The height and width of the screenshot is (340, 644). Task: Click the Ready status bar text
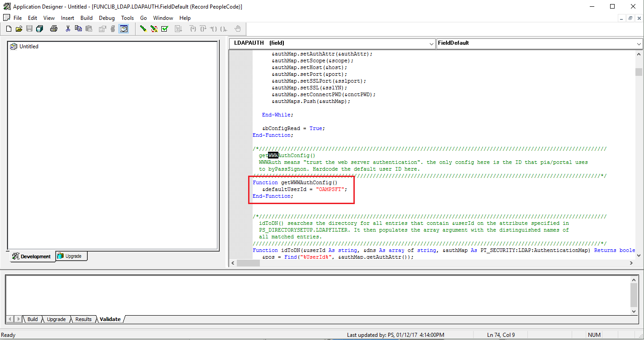coord(9,335)
